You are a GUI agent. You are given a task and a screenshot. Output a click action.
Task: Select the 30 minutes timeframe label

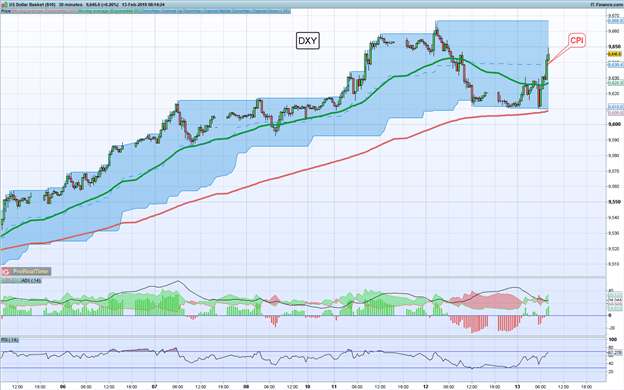[70, 4]
